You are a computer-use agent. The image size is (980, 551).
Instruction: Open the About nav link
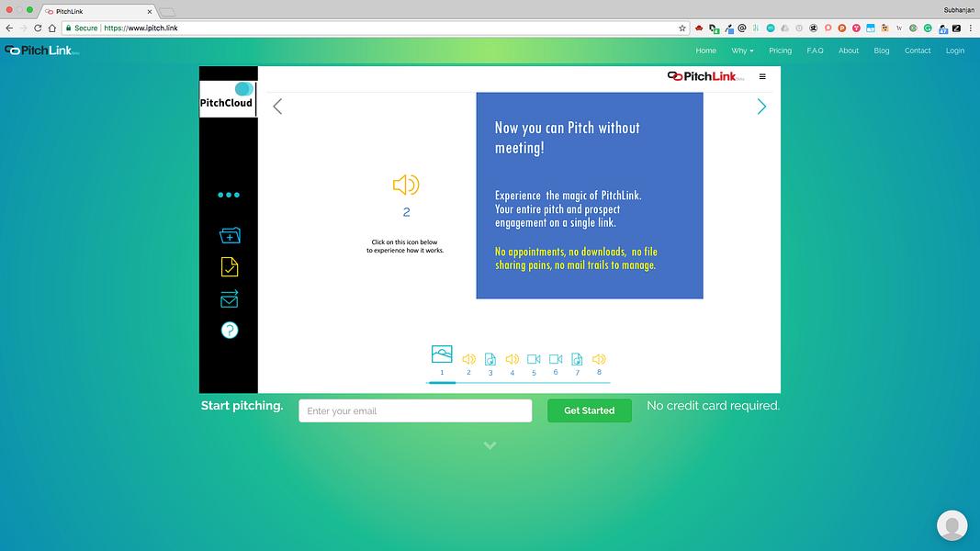(849, 51)
